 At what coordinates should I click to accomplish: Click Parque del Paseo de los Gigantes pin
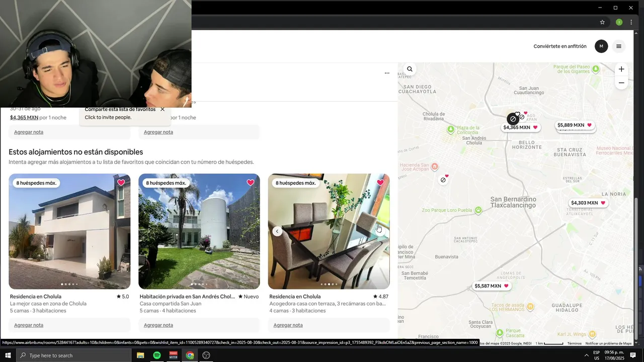point(596,69)
